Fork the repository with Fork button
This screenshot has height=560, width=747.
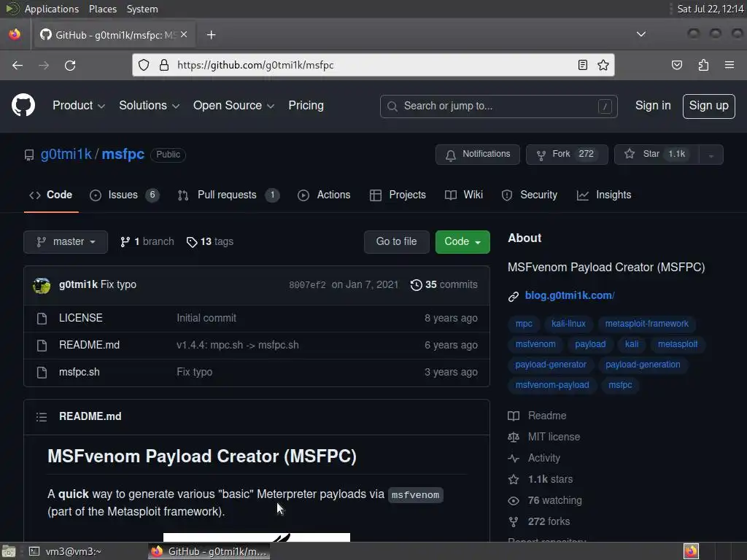pos(567,155)
